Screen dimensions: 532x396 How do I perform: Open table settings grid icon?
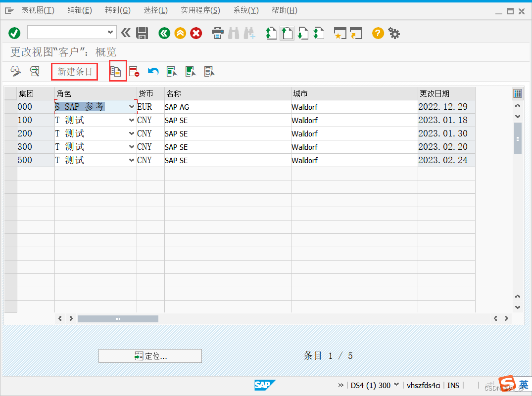(x=518, y=93)
